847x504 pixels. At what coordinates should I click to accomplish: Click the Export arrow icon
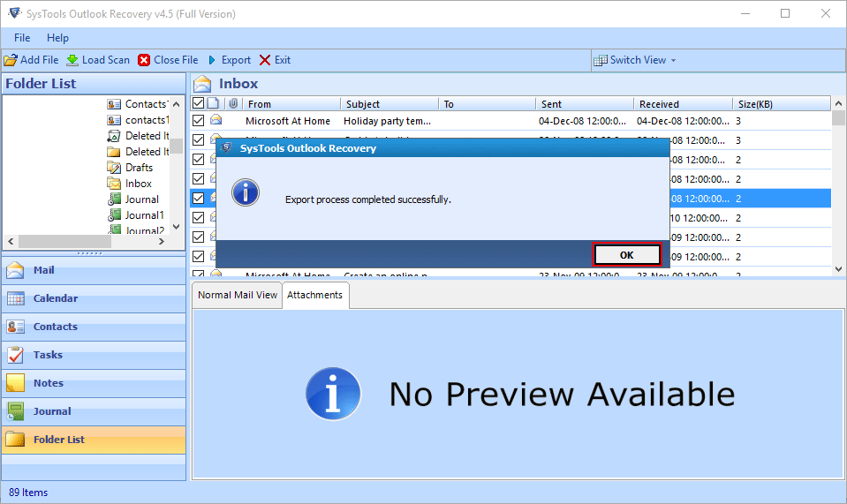[212, 60]
